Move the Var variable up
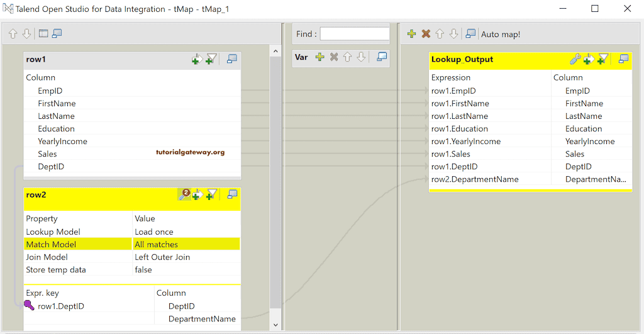 point(347,57)
